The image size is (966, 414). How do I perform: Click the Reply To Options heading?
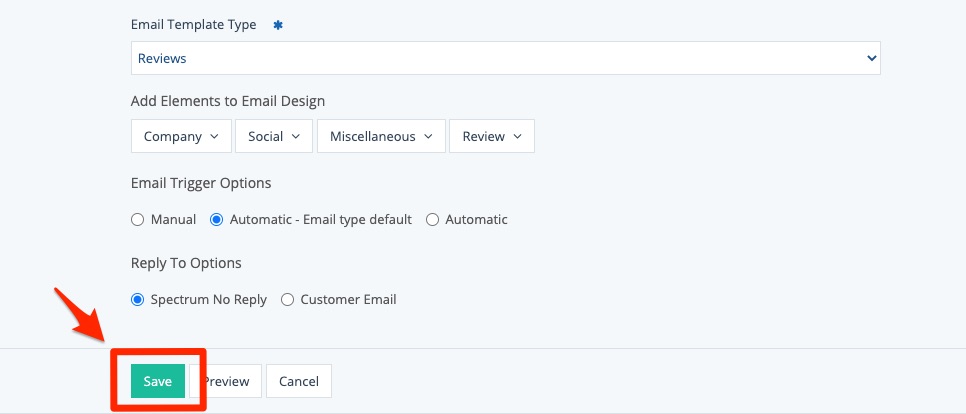coord(186,263)
